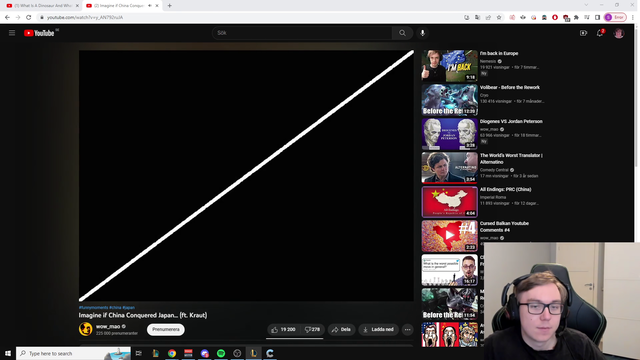Share the video with Dela
The image size is (640, 360).
pyautogui.click(x=341, y=329)
